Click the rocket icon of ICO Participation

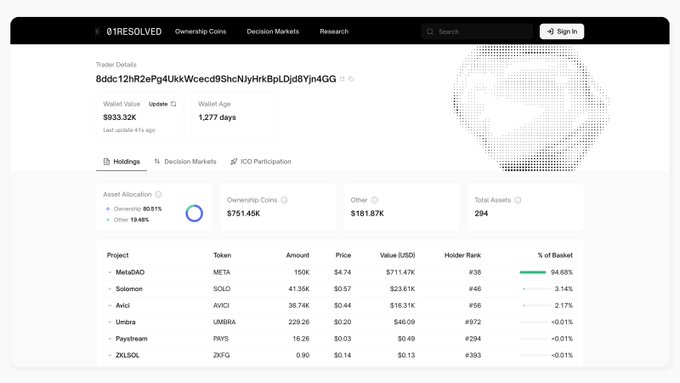(234, 162)
